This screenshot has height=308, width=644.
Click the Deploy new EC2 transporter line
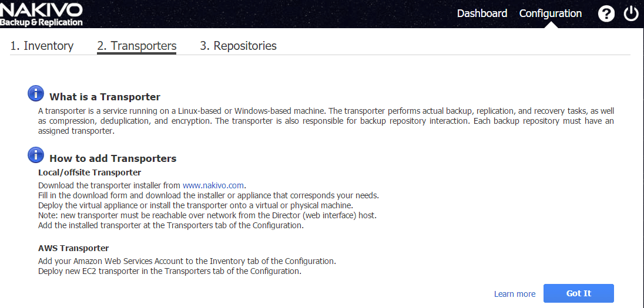pos(169,271)
